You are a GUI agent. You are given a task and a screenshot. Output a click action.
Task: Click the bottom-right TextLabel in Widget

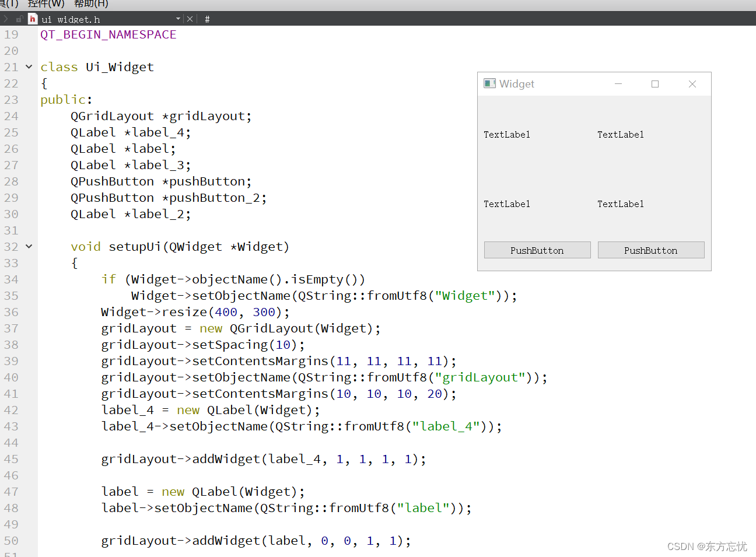coord(621,204)
